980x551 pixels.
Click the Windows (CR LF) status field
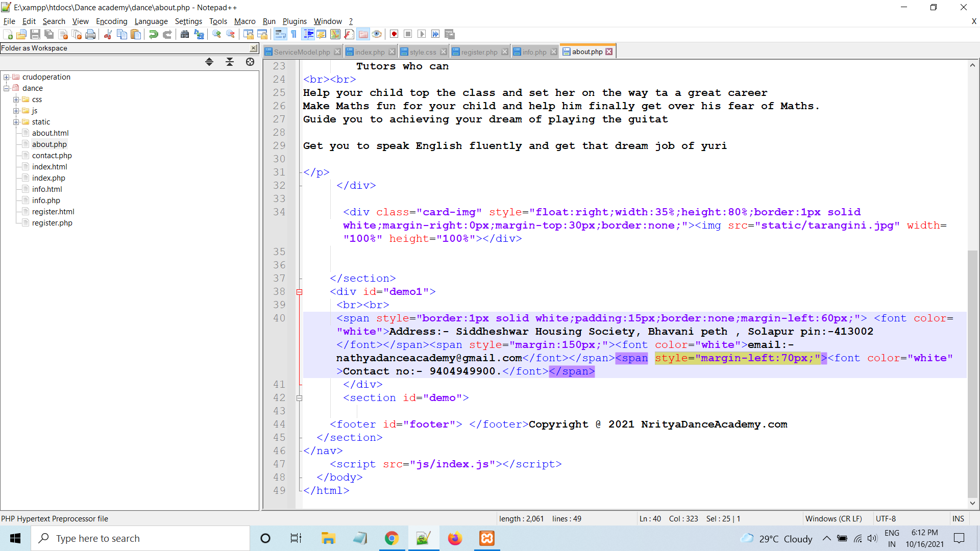point(834,519)
